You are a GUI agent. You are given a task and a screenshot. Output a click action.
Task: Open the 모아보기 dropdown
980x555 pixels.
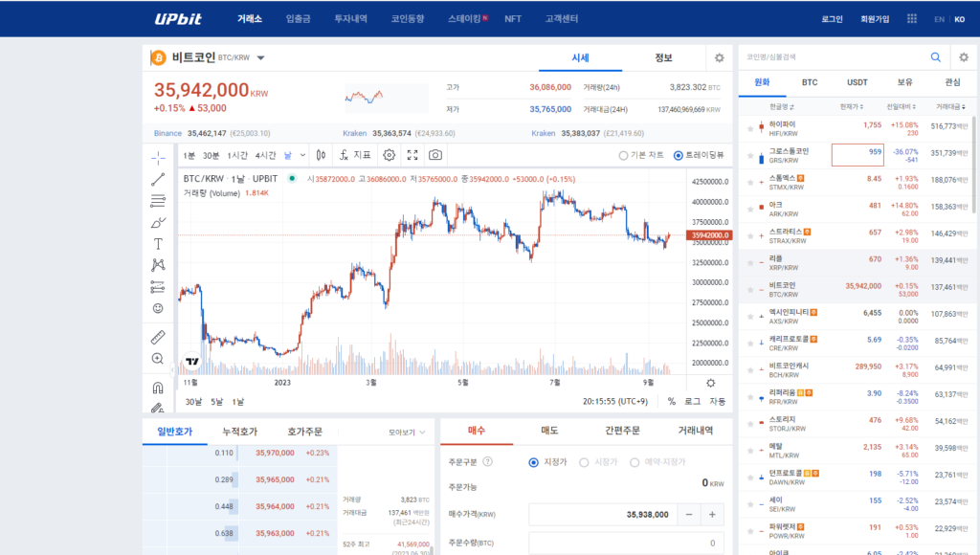click(407, 432)
